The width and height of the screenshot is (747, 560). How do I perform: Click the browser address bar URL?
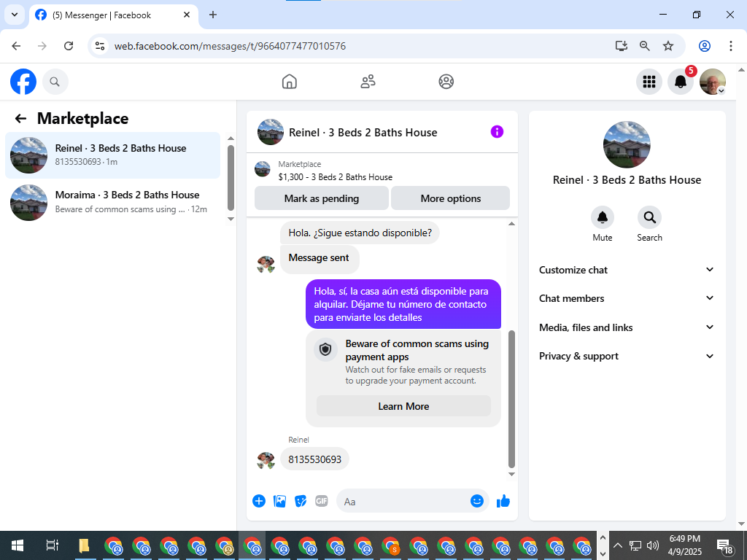[230, 46]
